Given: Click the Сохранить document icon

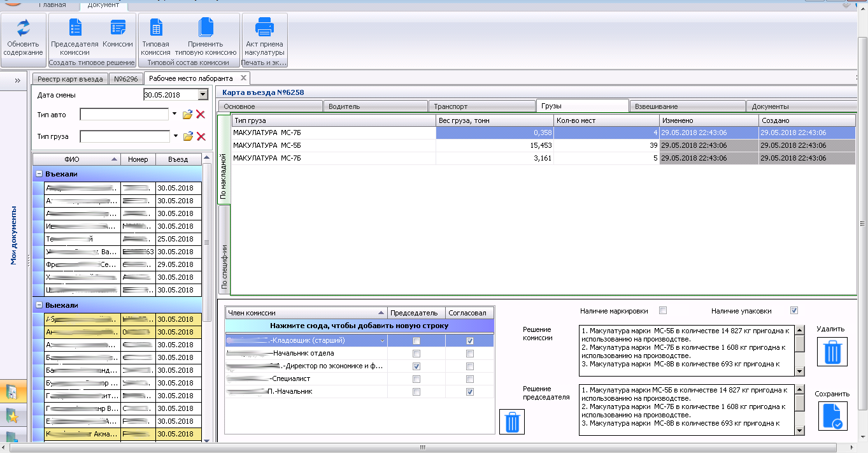Looking at the screenshot, I should click(832, 416).
